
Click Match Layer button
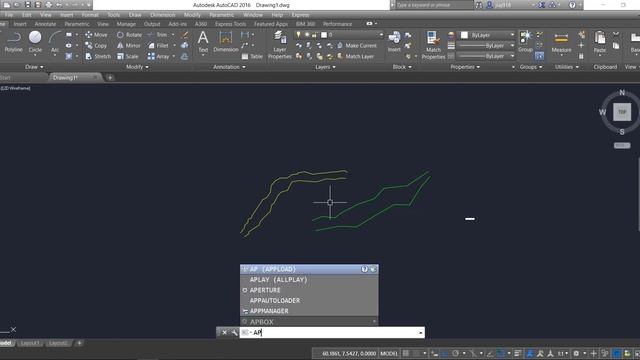(x=355, y=56)
